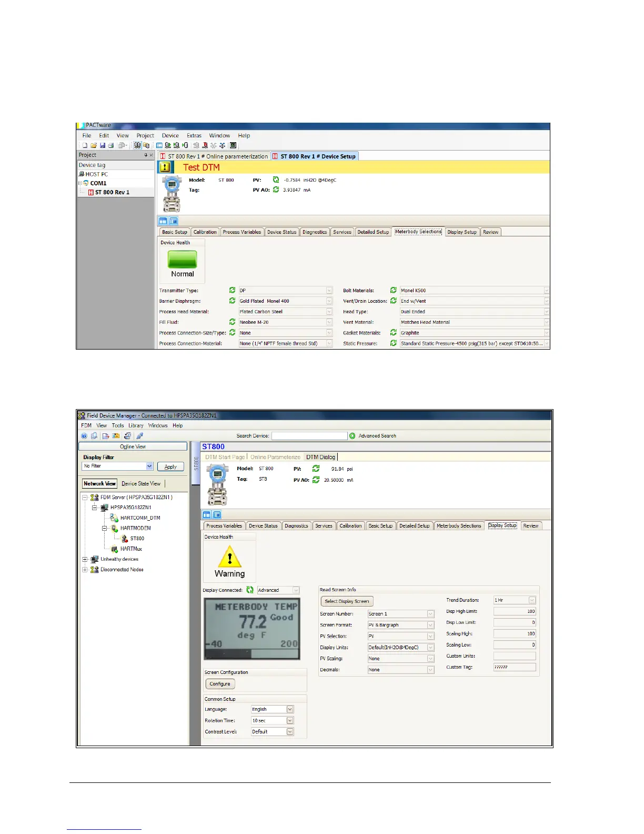Open the Fill Fluid dropdown
This screenshot has height=834, width=644.
(x=329, y=322)
